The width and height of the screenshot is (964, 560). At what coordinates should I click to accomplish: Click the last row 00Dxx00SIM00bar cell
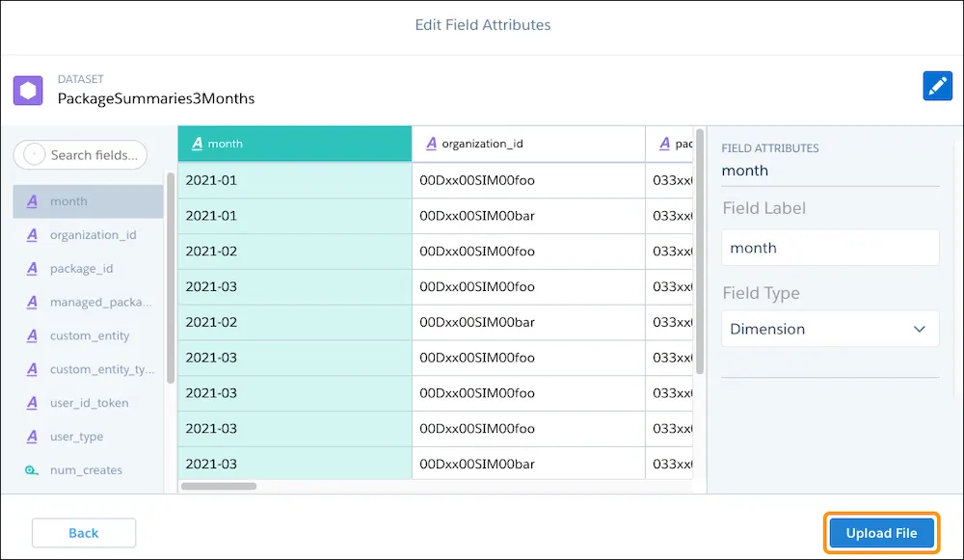tap(528, 464)
